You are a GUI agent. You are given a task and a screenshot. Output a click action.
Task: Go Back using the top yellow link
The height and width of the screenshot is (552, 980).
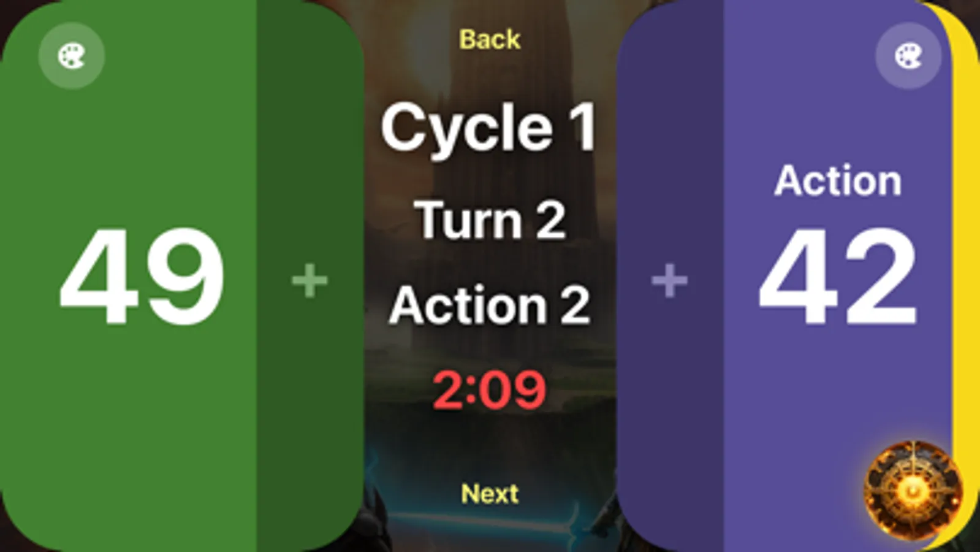click(x=490, y=40)
